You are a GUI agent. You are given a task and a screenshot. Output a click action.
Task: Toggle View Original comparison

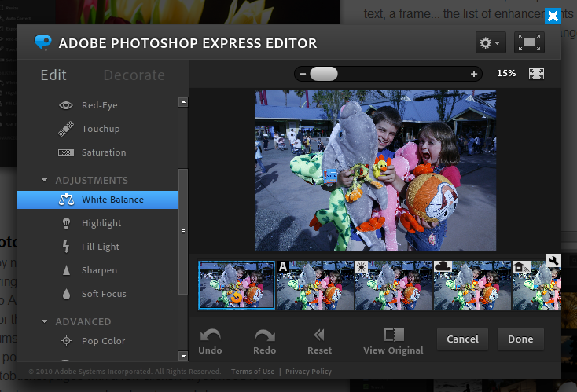pyautogui.click(x=393, y=341)
